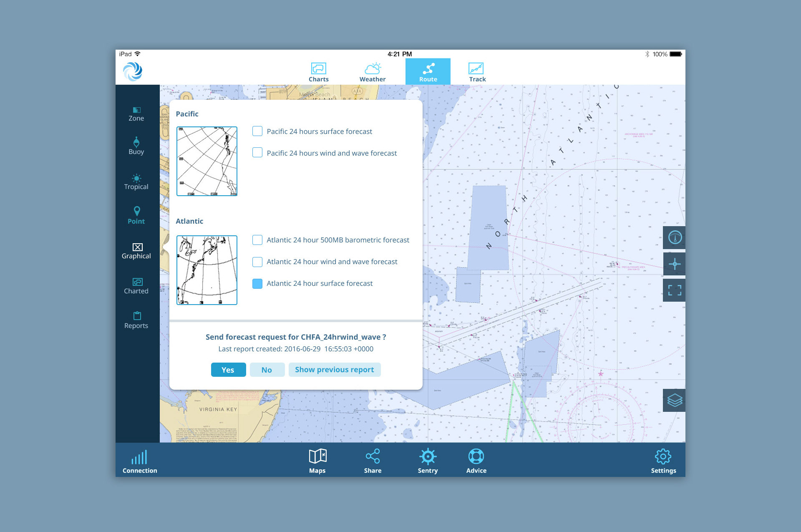Image resolution: width=801 pixels, height=532 pixels.
Task: Open the map layers button
Action: point(675,400)
